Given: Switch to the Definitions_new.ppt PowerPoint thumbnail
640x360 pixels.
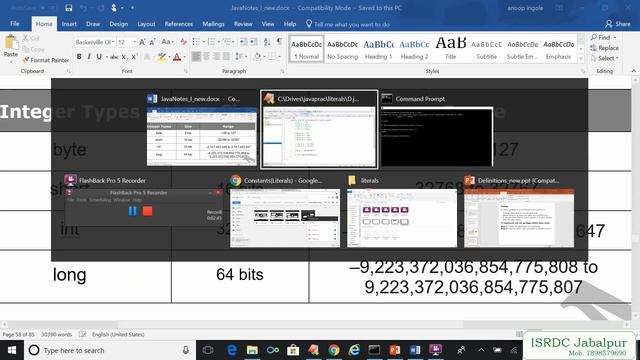Looking at the screenshot, I should click(519, 211).
